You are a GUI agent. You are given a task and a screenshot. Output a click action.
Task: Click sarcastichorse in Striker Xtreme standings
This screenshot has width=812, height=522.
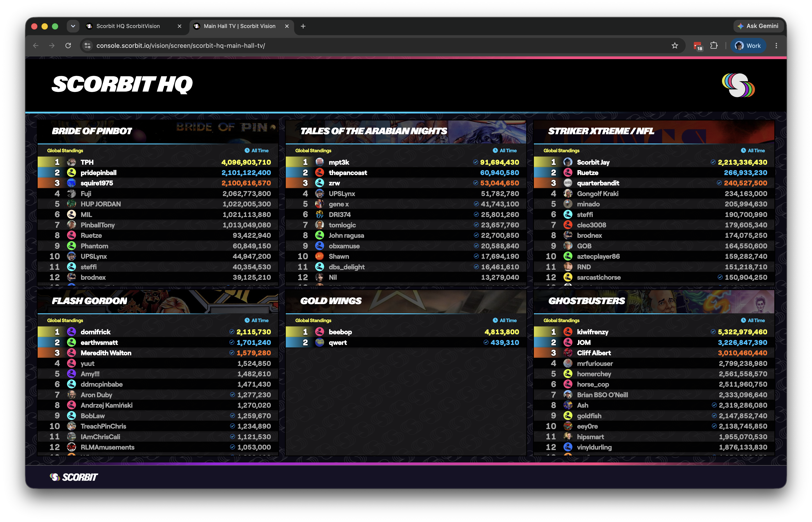(599, 277)
